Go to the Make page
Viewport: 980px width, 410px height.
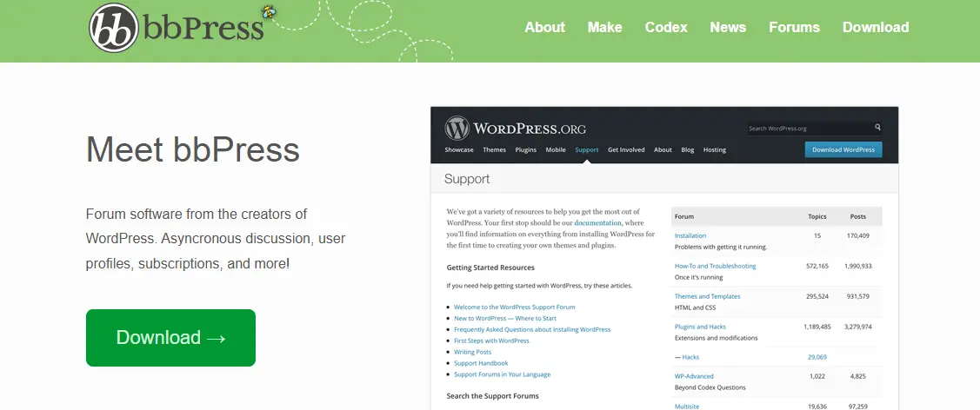pos(604,27)
